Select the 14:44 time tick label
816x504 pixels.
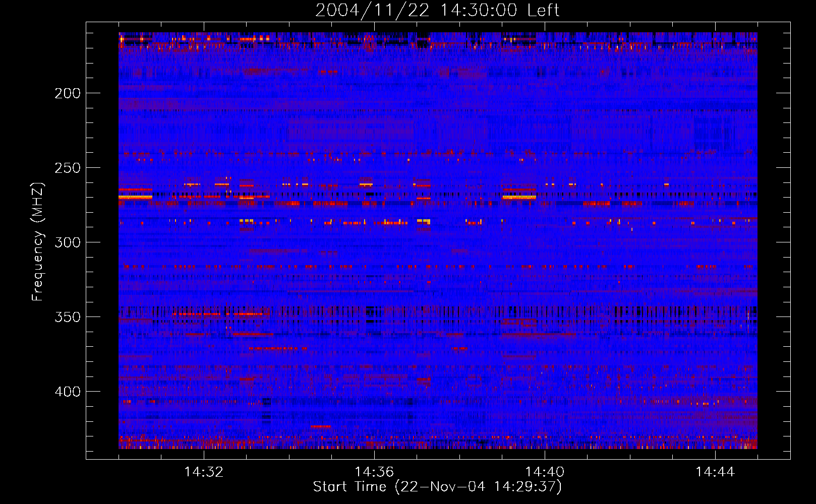(715, 472)
